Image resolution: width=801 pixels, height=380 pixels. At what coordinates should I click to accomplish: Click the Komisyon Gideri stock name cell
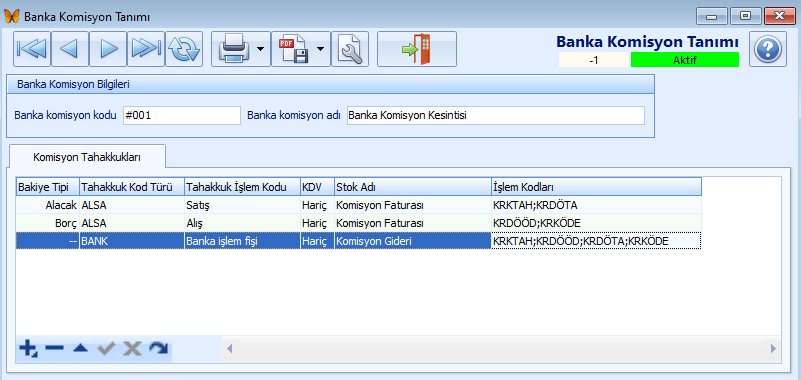pos(413,241)
